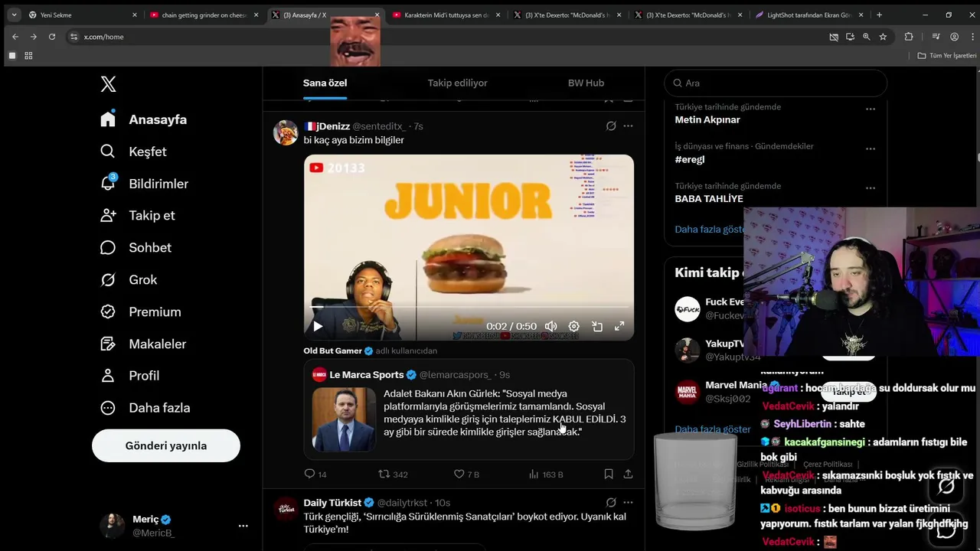Open Daily Türkist profile name
The image size is (980, 551).
pos(332,503)
